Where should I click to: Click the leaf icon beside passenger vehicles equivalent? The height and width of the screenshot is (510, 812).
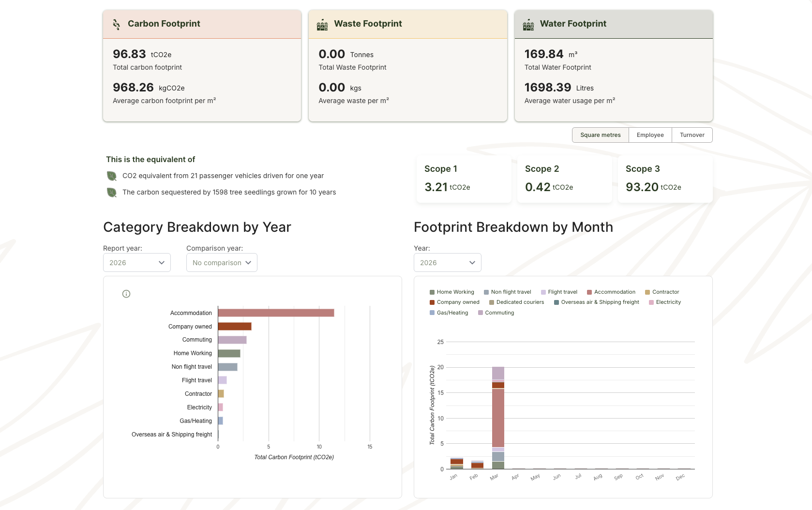(x=112, y=176)
